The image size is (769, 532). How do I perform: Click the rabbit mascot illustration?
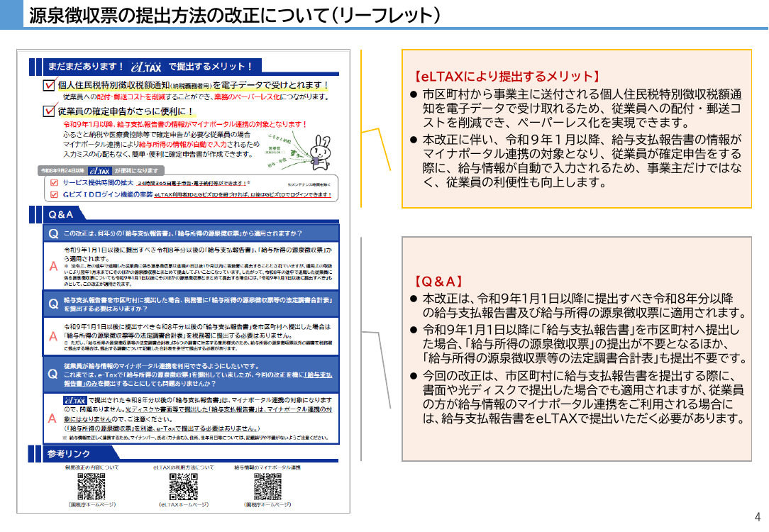click(x=320, y=152)
